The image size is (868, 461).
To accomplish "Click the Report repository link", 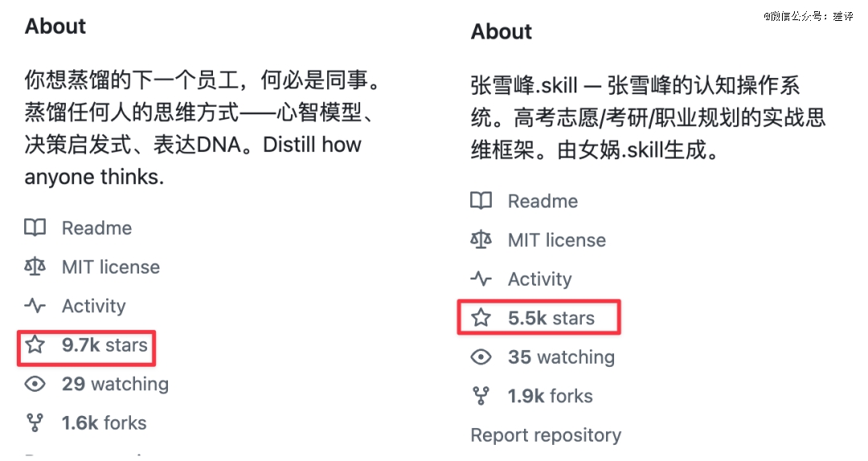I will pyautogui.click(x=546, y=435).
